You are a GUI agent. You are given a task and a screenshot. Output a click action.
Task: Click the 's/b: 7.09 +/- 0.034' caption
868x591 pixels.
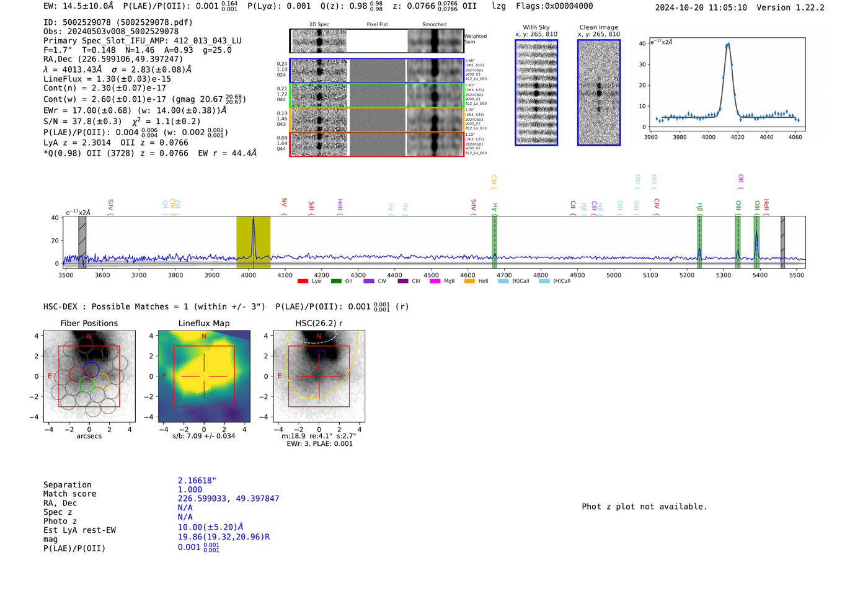coord(204,436)
